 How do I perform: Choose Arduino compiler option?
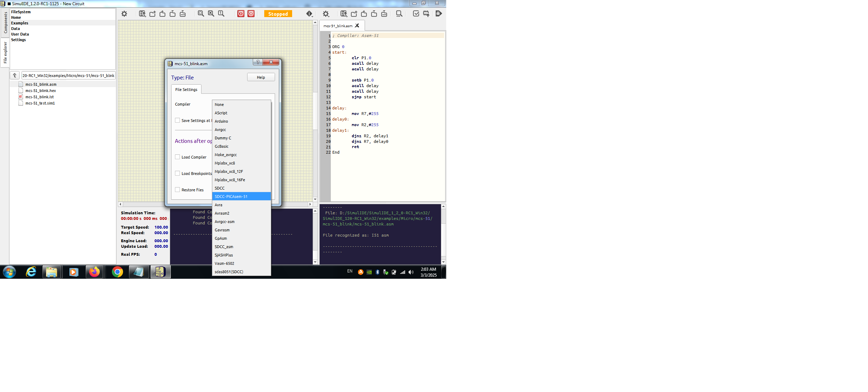pos(221,121)
